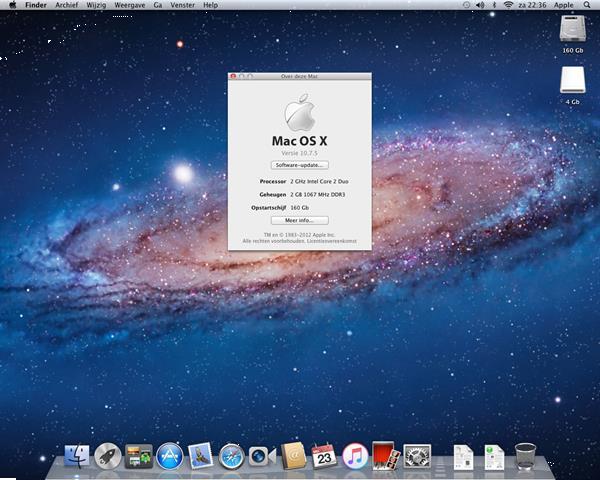
Task: Open the Wijzig menu
Action: click(x=96, y=5)
